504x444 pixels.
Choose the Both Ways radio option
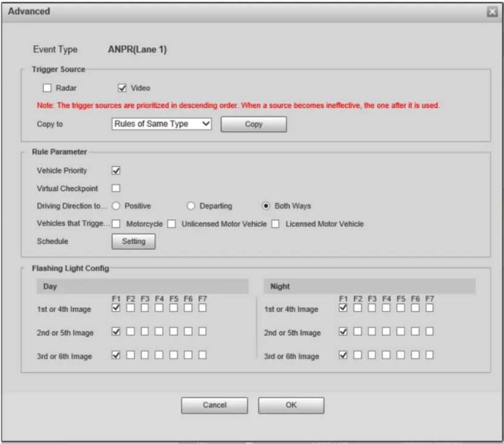click(266, 206)
